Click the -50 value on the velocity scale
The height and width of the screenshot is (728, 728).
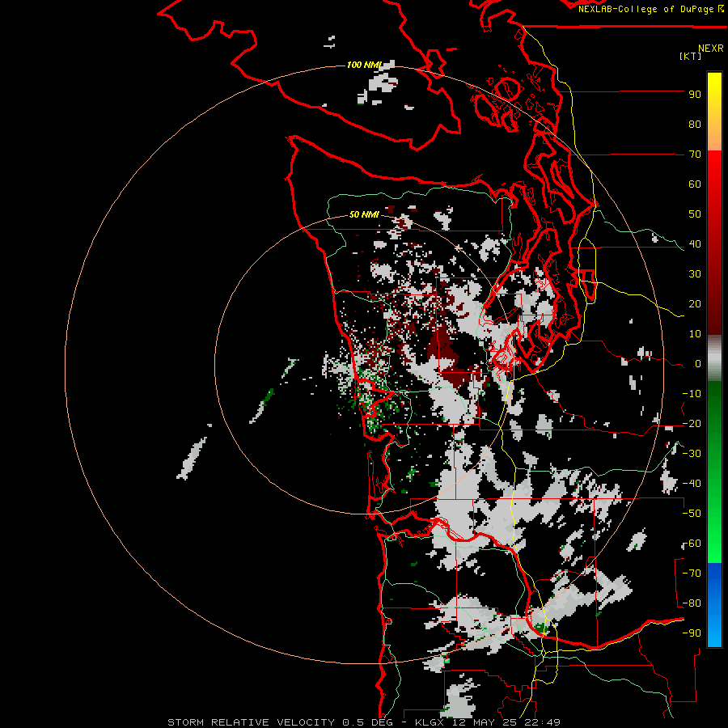point(692,514)
